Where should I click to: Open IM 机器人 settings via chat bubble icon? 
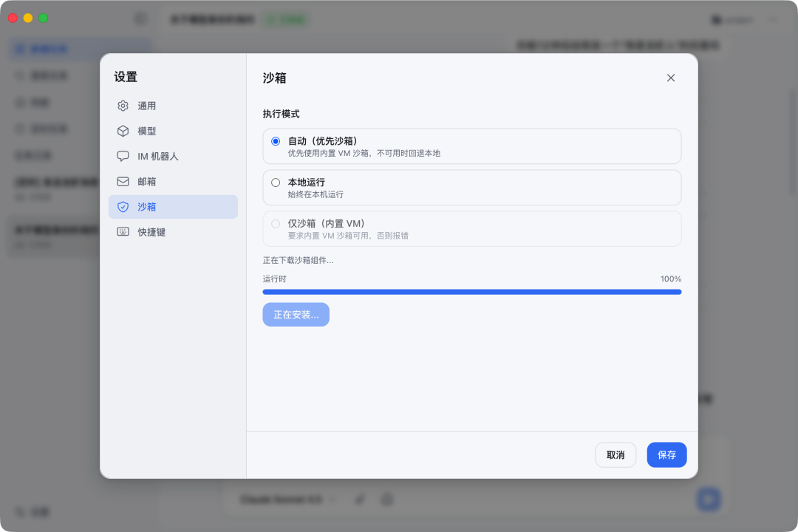(123, 156)
